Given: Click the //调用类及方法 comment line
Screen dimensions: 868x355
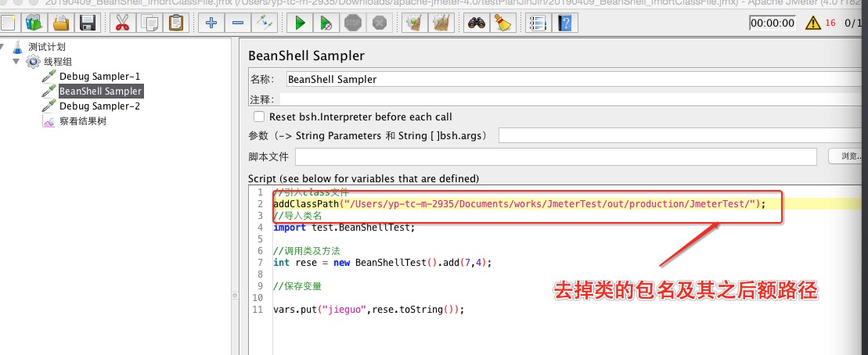Looking at the screenshot, I should coord(307,250).
